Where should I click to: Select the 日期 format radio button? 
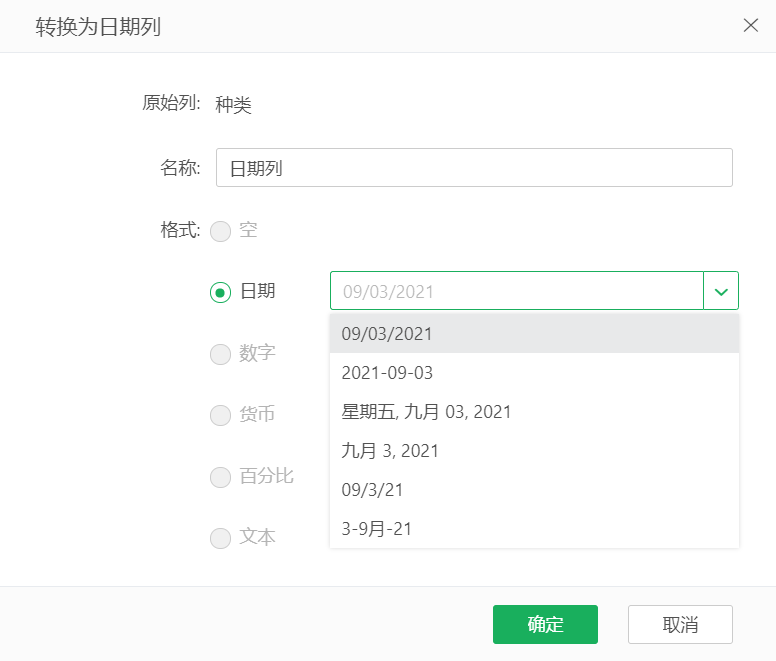click(220, 292)
